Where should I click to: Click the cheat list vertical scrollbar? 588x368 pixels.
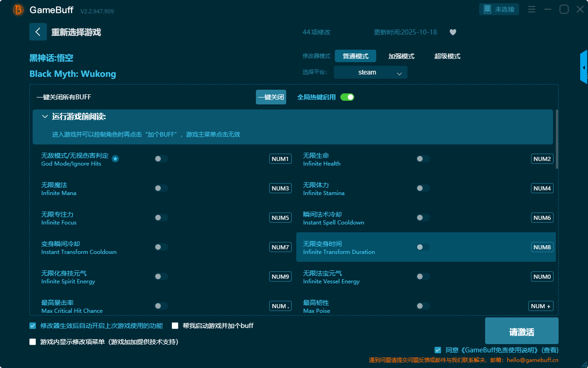(x=557, y=138)
